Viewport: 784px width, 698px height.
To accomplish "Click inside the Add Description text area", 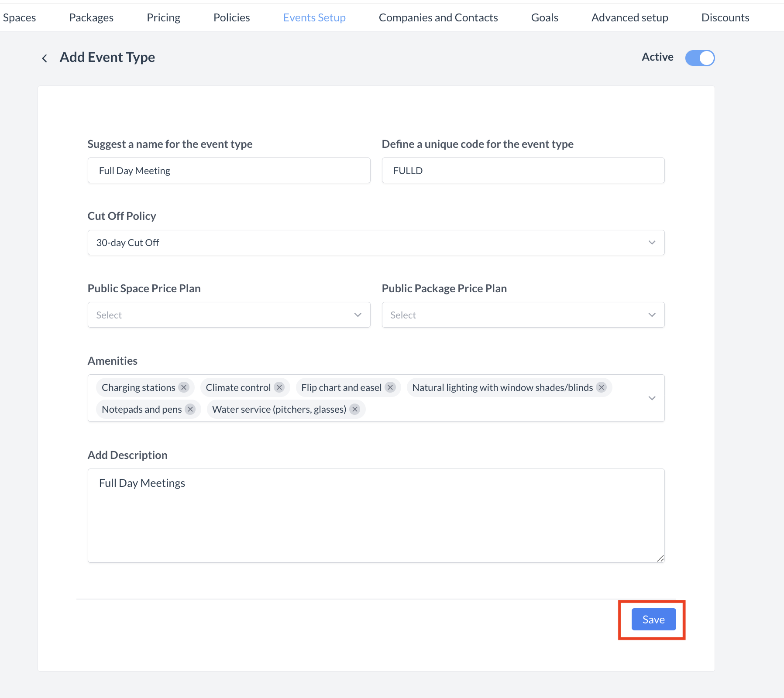I will (x=375, y=515).
